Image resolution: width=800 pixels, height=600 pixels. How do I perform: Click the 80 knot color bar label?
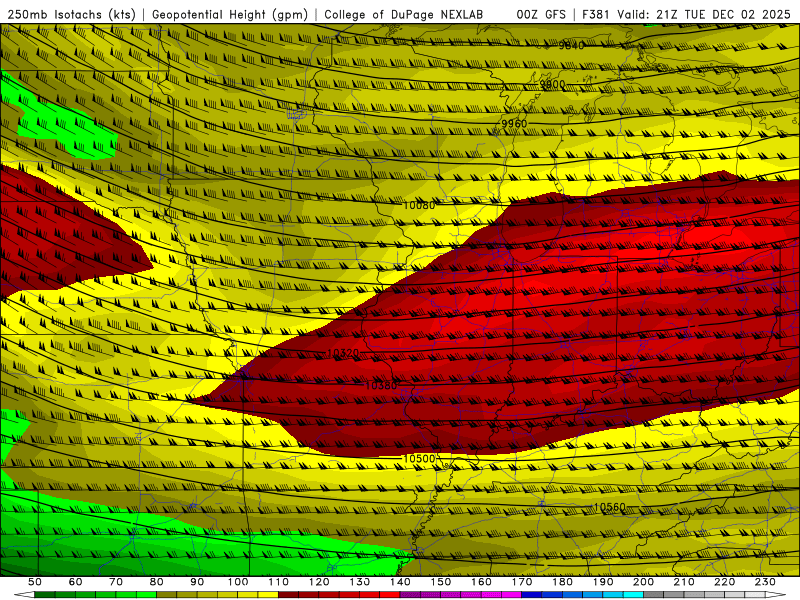(157, 582)
